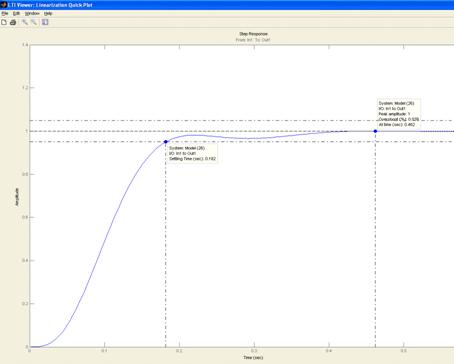Image resolution: width=454 pixels, height=364 pixels.
Task: Click the Peak amplitude data tip box
Action: click(399, 114)
